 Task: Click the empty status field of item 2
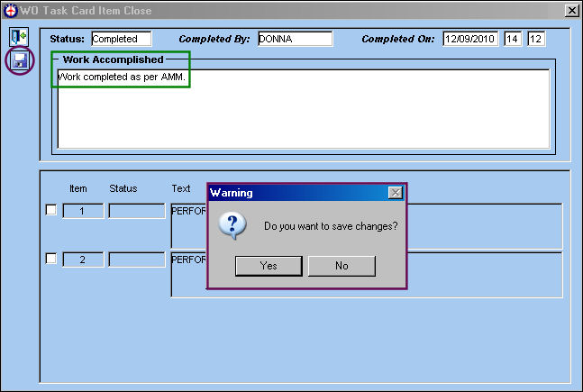click(x=137, y=260)
